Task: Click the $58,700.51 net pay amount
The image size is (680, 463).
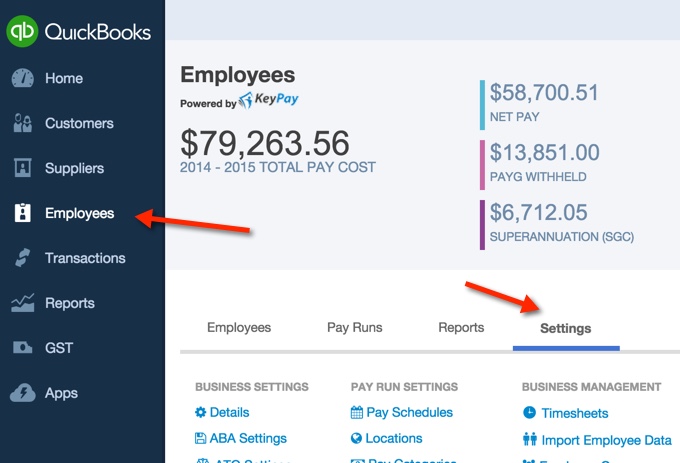Action: click(x=544, y=92)
